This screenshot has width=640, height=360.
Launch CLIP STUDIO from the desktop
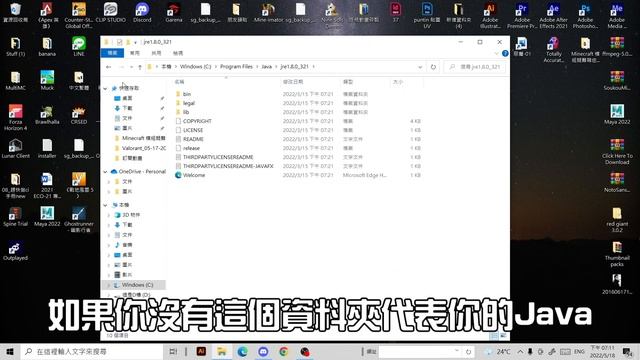[110, 12]
